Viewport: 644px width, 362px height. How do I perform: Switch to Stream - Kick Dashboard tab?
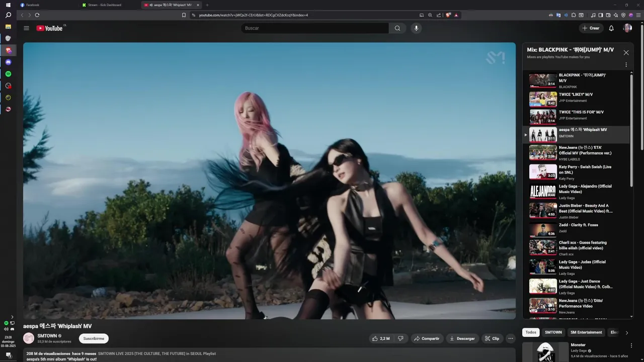[x=108, y=5]
